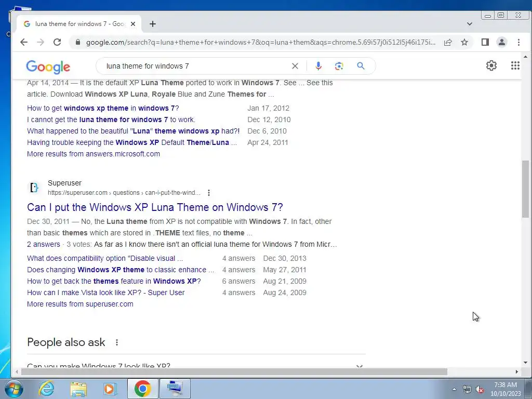Toggle Chrome side panel
The width and height of the screenshot is (532, 399).
[485, 42]
